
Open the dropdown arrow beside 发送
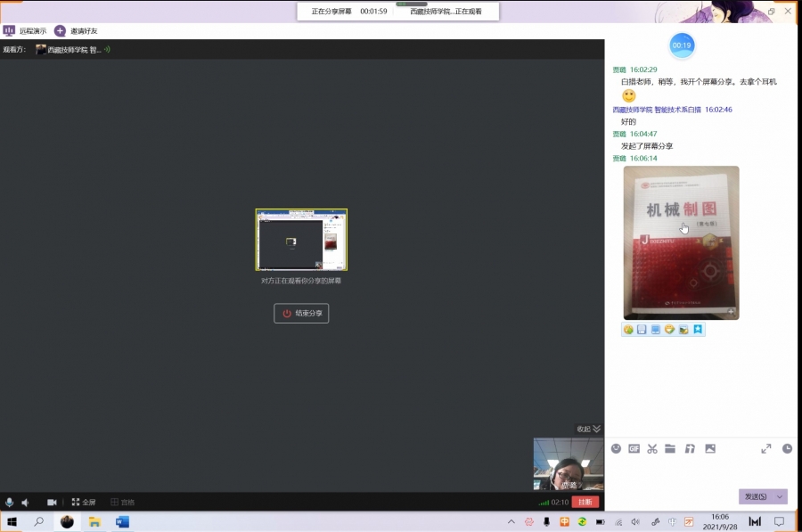781,496
